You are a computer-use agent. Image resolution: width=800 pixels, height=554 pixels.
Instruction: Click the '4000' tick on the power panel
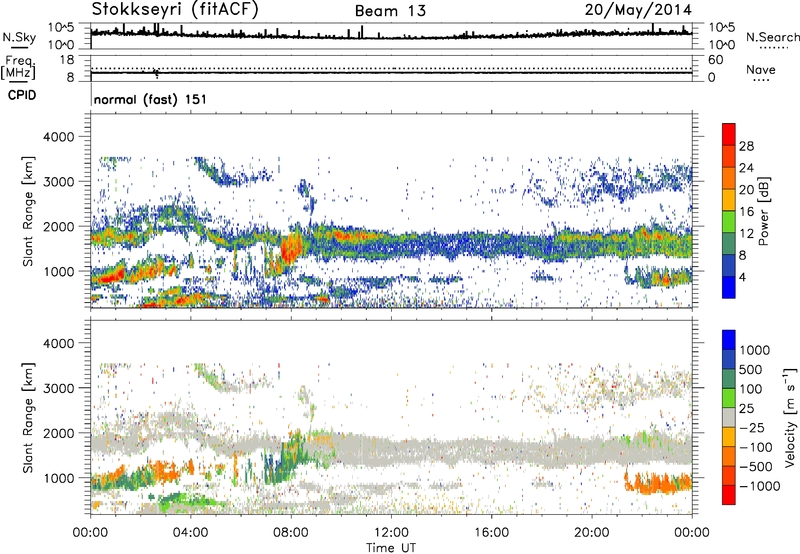click(58, 137)
